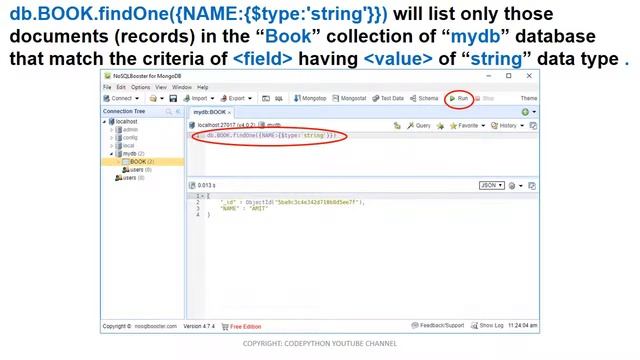The height and width of the screenshot is (360, 640).
Task: Collapse the mydb database node arrow
Action: [111, 154]
